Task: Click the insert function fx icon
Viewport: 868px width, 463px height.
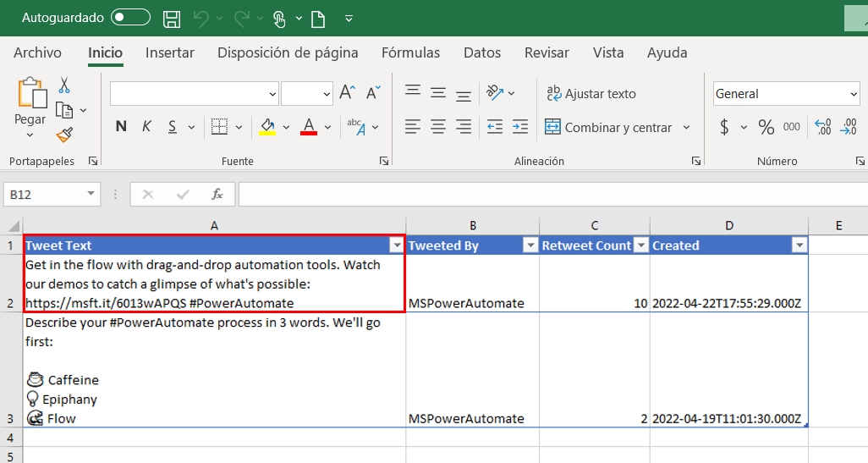Action: point(217,195)
